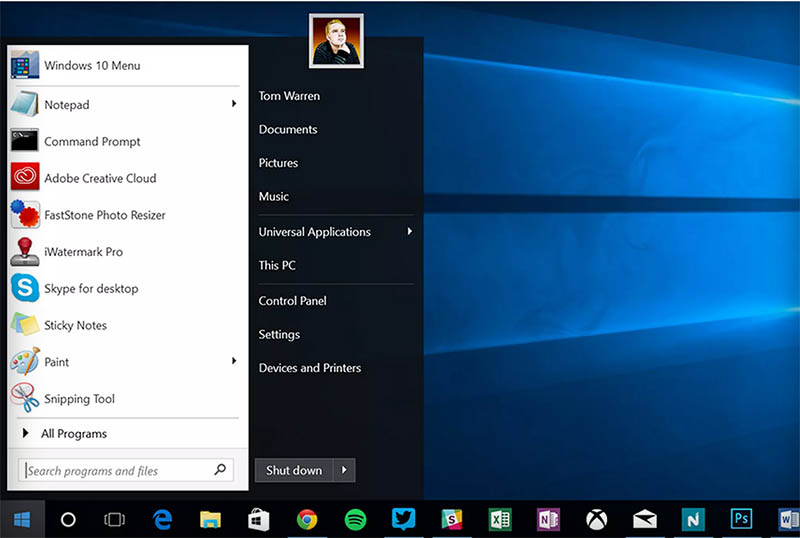Open the Mail envelope icon in the taskbar
Viewport: 800px width, 538px height.
tap(644, 520)
